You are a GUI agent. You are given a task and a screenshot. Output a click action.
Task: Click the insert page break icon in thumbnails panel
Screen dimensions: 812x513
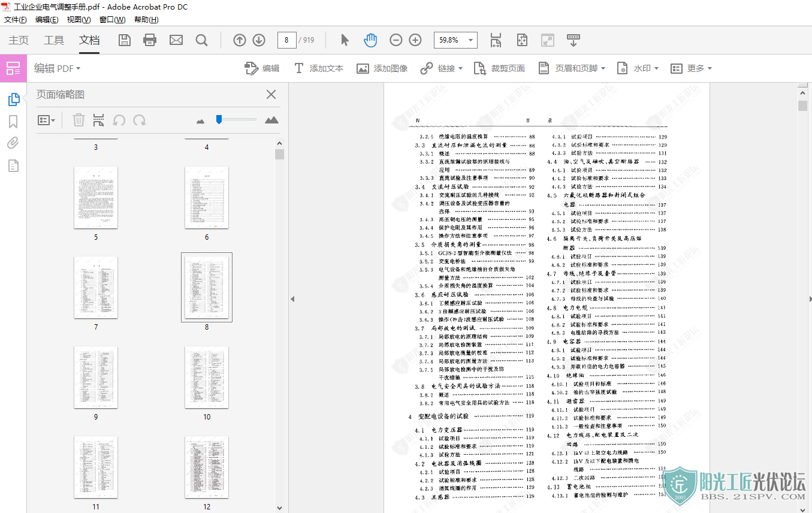click(x=98, y=120)
